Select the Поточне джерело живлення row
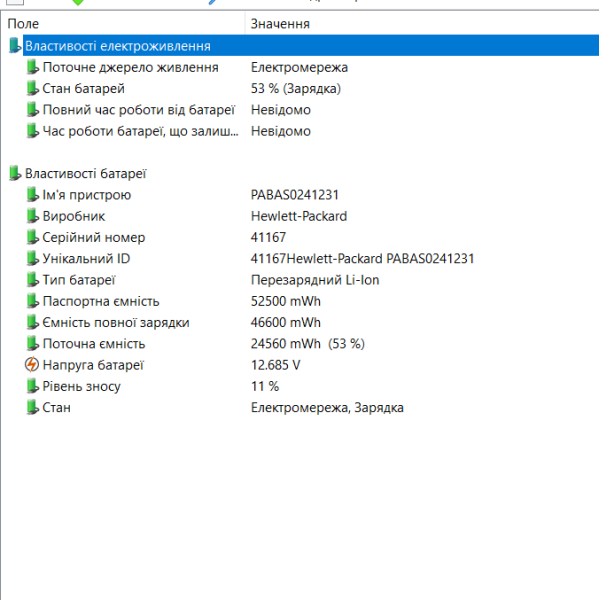Viewport: 600px width, 600px height. pos(300,67)
